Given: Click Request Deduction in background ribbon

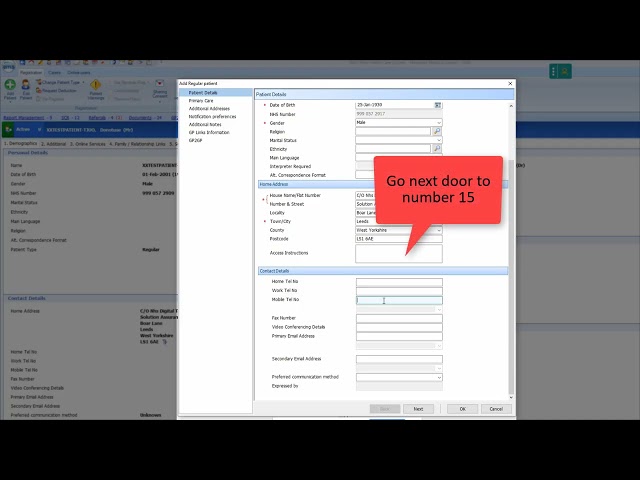Looking at the screenshot, I should pos(56,91).
